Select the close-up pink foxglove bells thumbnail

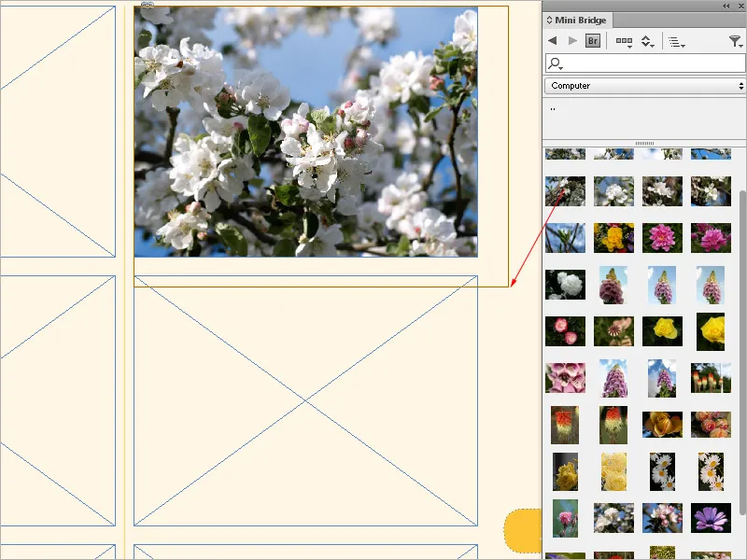[565, 378]
